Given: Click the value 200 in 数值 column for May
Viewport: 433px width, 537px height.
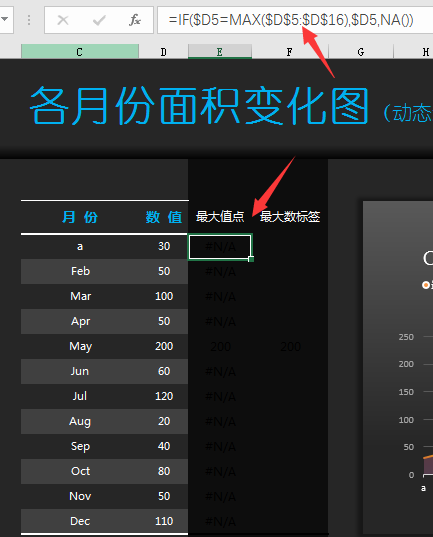Looking at the screenshot, I should click(x=164, y=346).
